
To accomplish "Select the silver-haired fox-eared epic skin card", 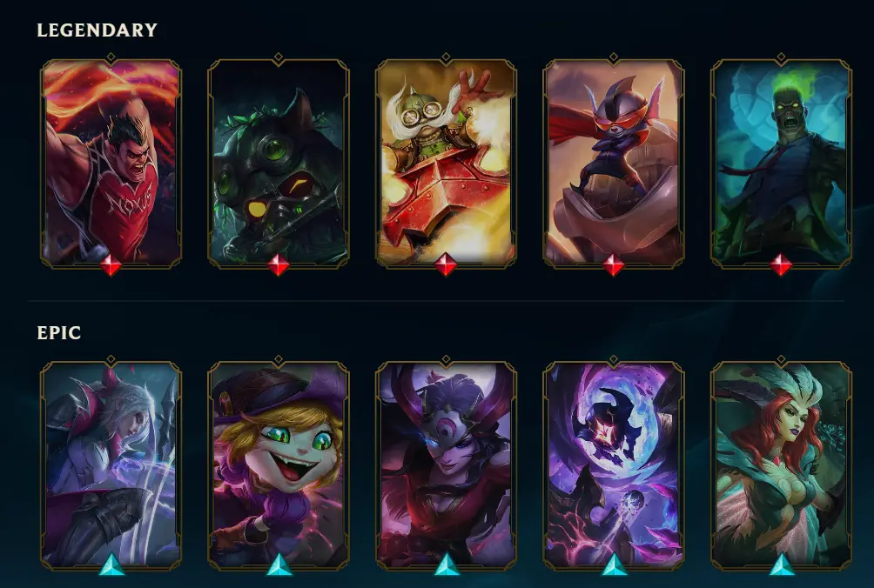I will (111, 465).
